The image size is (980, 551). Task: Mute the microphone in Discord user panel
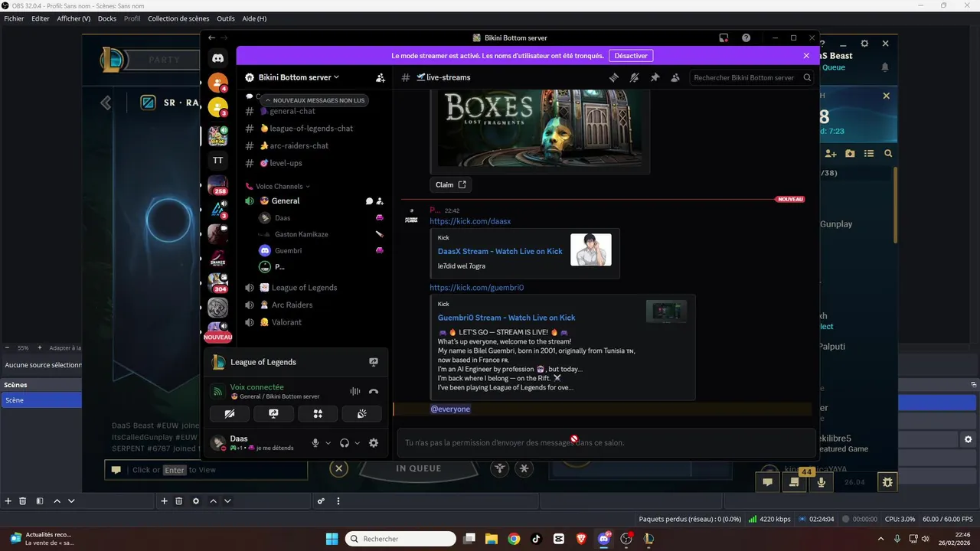pyautogui.click(x=315, y=443)
